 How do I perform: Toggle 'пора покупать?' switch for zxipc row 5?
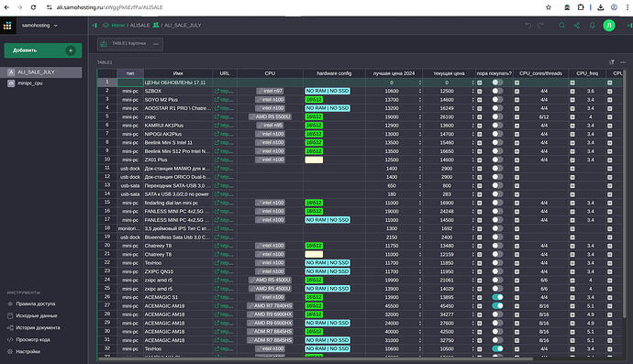[x=497, y=116]
